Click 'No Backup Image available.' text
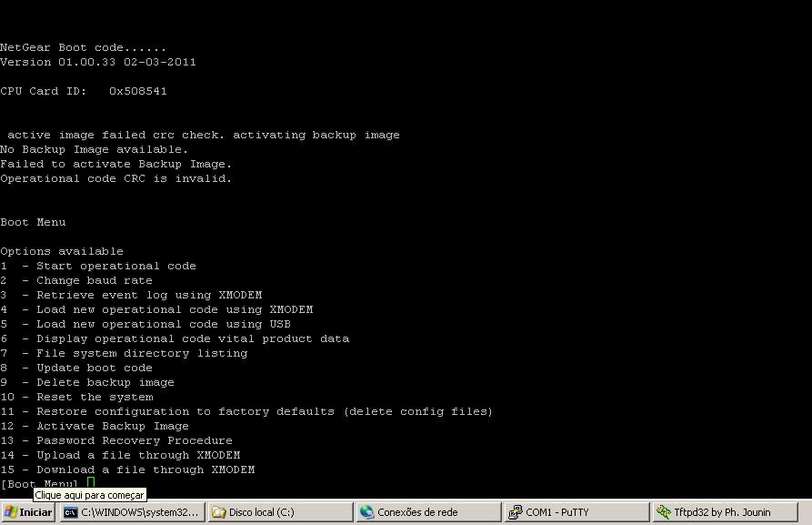Viewport: 812px width, 525px height. (95, 149)
